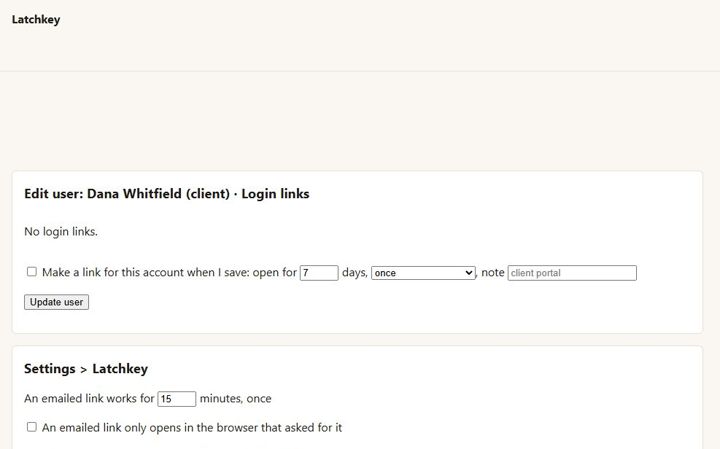Image resolution: width=720 pixels, height=449 pixels.
Task: Click the 'Login links' part of the heading
Action: pyautogui.click(x=276, y=194)
